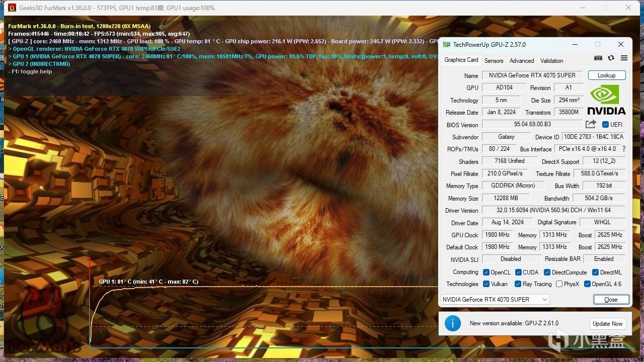Switch to the Advanced tab

(522, 61)
